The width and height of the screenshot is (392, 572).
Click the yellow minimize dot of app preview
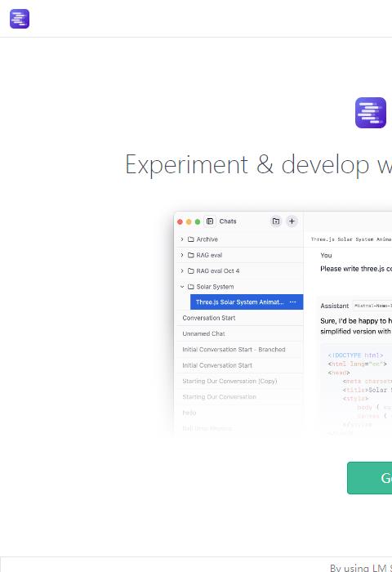(189, 221)
